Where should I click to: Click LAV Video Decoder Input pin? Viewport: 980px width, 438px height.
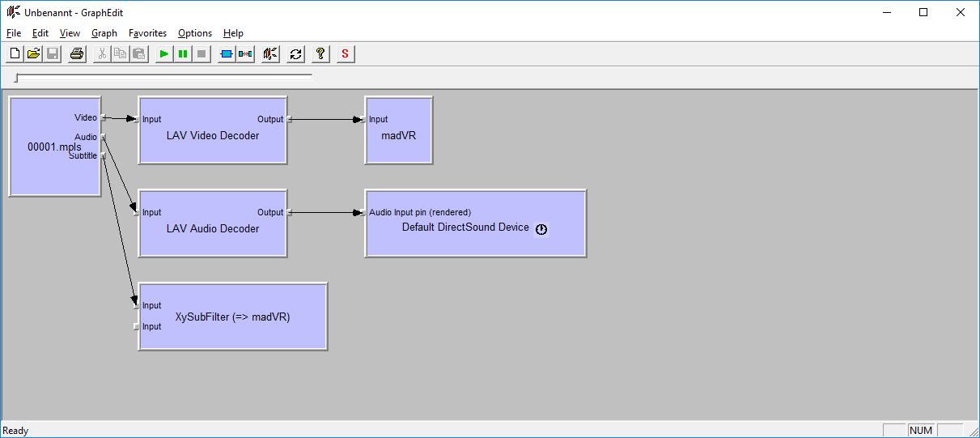(137, 119)
